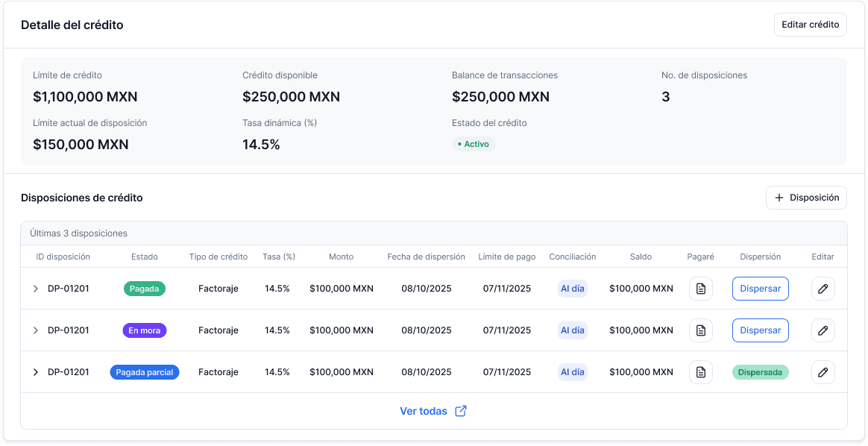Open Ver todas link
Image resolution: width=868 pixels, height=446 pixels.
[423, 410]
